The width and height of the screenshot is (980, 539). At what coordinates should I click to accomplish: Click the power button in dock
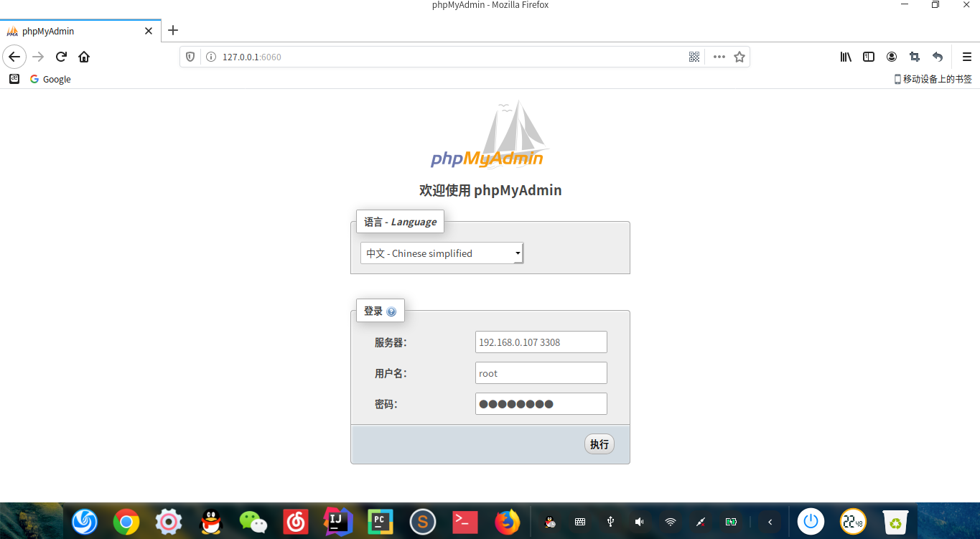(811, 522)
